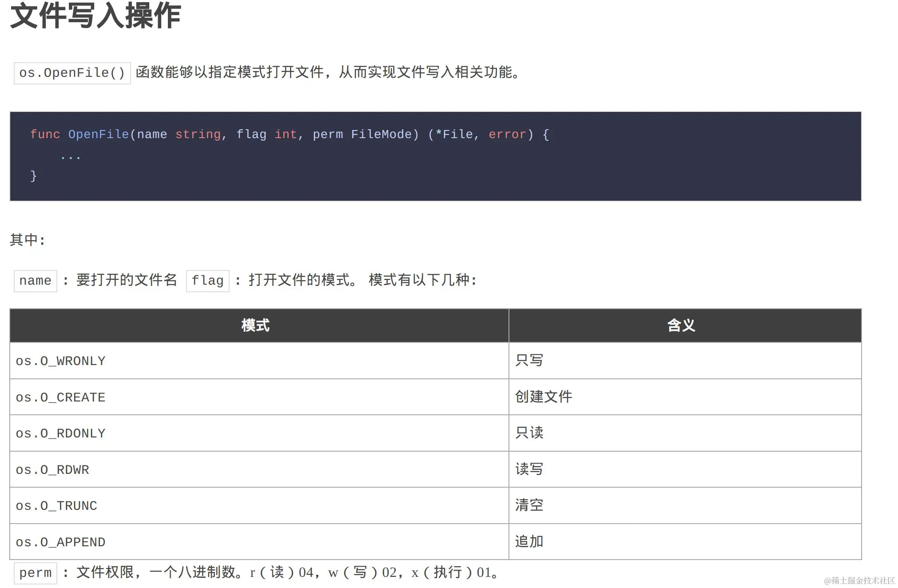Click the 创建文件 meaning cell
Screen dimensions: 898x588
coord(544,397)
